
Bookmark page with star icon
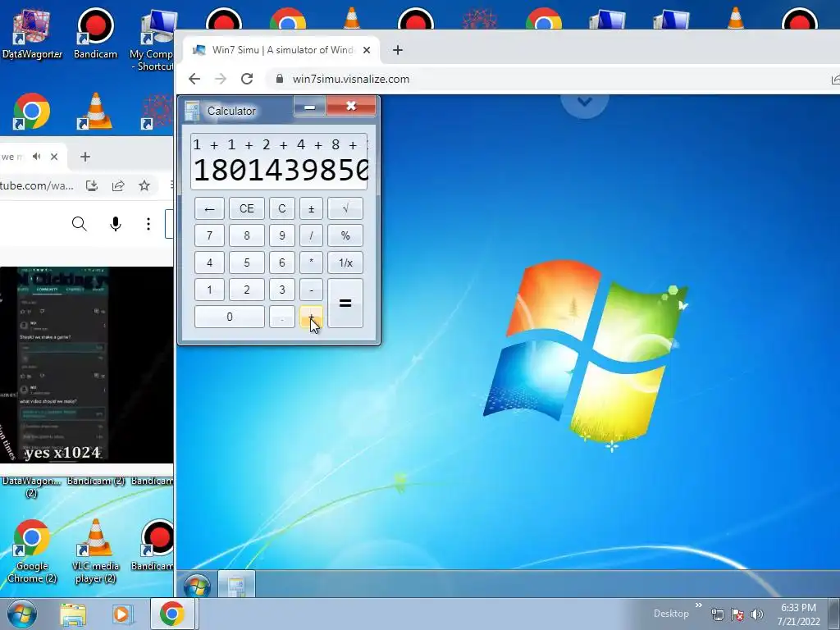(144, 185)
